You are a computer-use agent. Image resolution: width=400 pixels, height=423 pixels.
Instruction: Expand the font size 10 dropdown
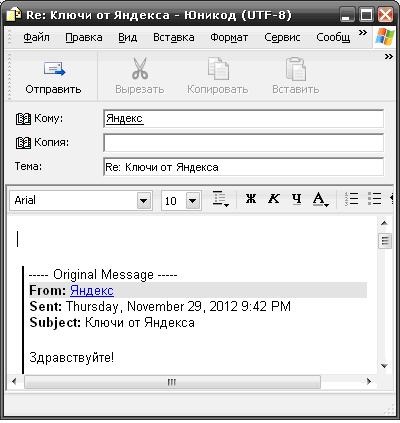[193, 201]
